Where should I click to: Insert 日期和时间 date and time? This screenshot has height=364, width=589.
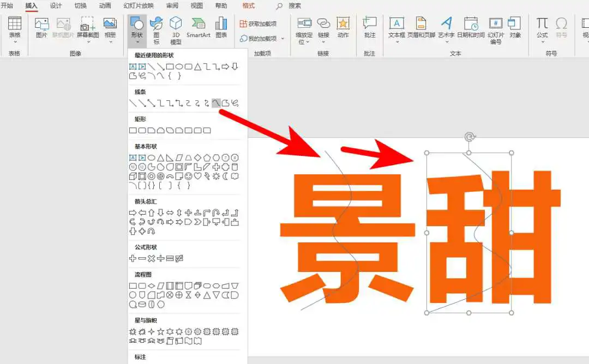(471, 27)
